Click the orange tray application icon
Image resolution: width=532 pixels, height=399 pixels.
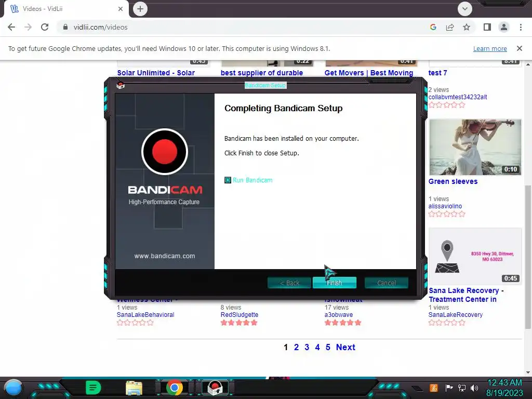coord(434,388)
